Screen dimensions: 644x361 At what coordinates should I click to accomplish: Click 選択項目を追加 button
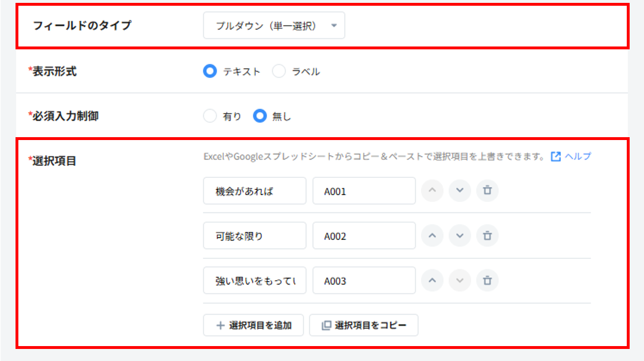tap(253, 325)
